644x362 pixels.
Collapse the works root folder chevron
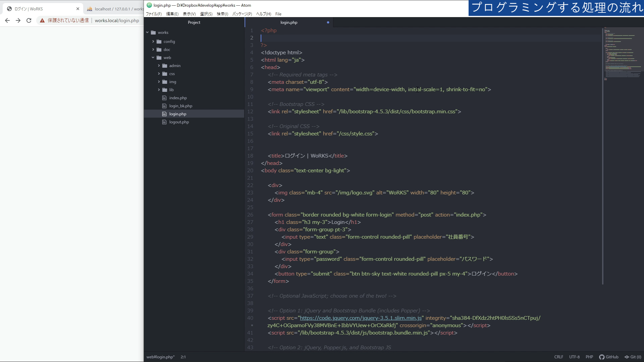click(x=147, y=33)
